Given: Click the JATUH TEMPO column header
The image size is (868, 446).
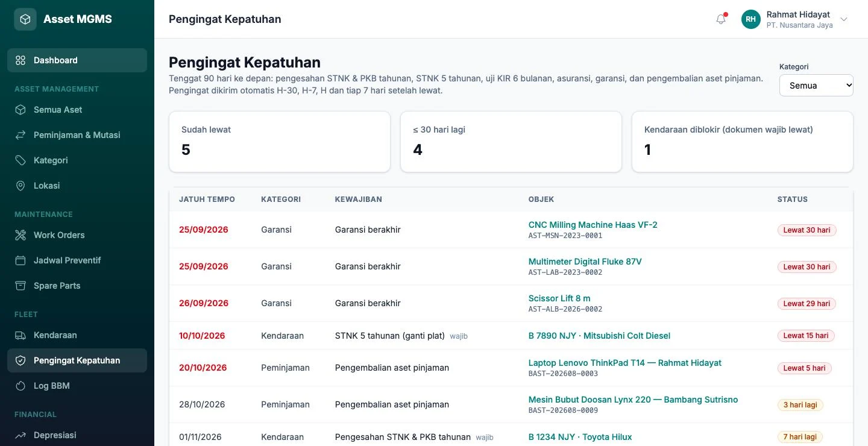Looking at the screenshot, I should click(x=207, y=199).
